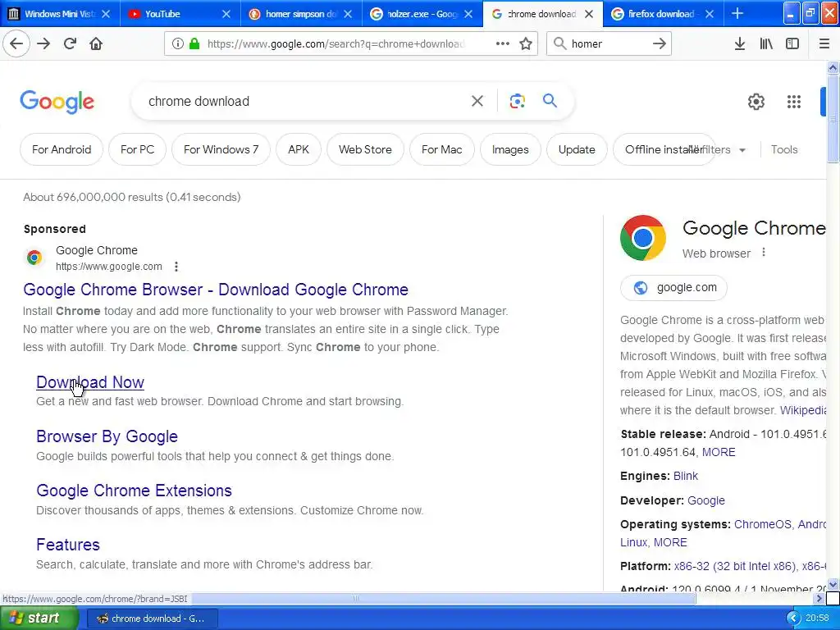The height and width of the screenshot is (630, 840).
Task: Select the Update filter chip
Action: click(577, 149)
